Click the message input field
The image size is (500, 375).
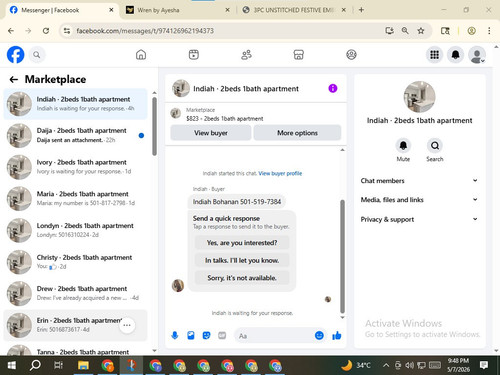click(x=274, y=336)
